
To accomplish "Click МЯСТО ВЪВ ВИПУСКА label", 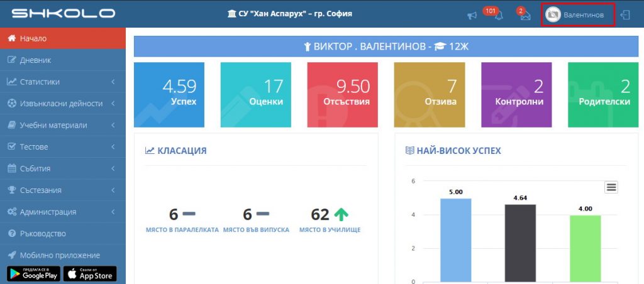I will click(257, 230).
